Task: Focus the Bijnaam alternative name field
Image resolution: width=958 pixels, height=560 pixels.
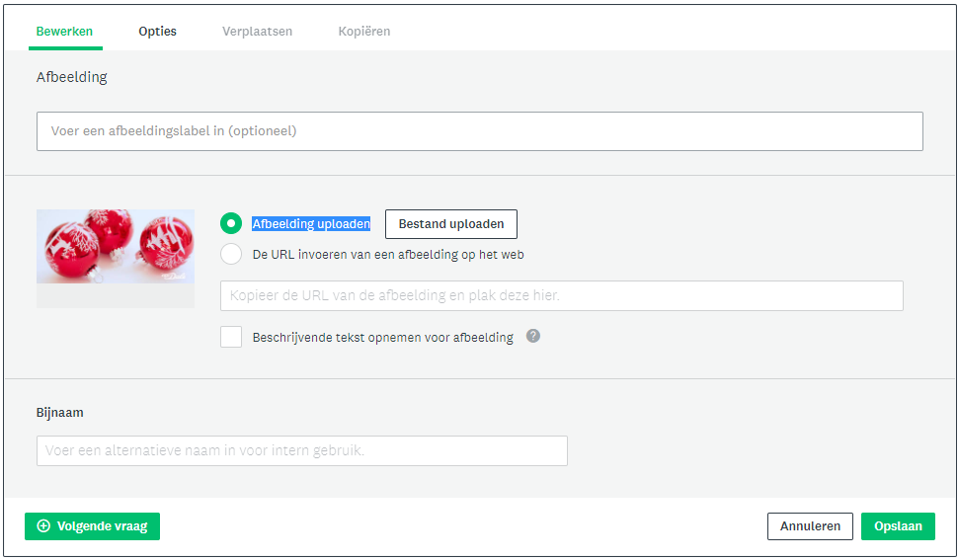Action: pyautogui.click(x=302, y=450)
